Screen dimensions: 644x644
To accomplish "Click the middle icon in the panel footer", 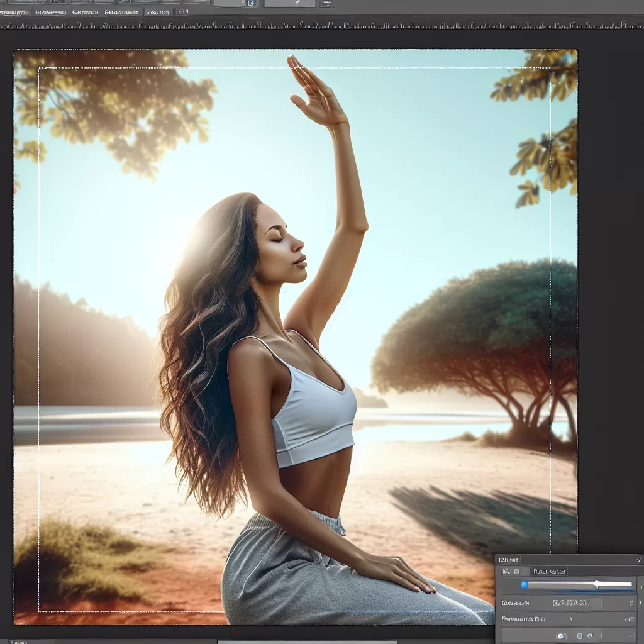I will 579,636.
